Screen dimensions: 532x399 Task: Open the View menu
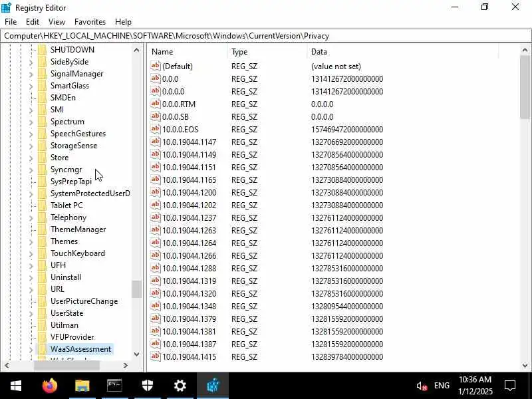[x=57, y=22]
